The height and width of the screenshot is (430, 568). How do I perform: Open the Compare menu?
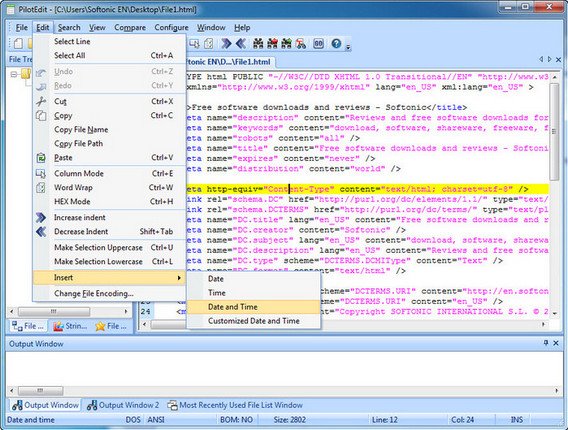[x=130, y=28]
